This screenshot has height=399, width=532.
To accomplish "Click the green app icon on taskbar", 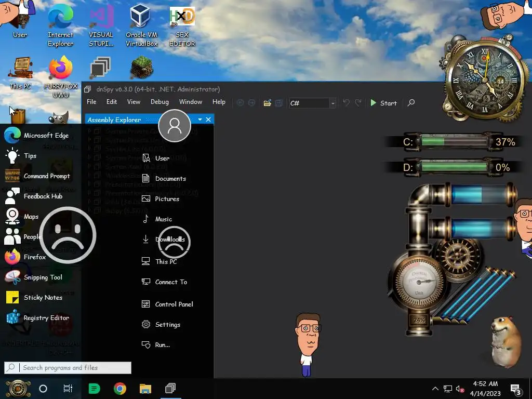I will 95,389.
